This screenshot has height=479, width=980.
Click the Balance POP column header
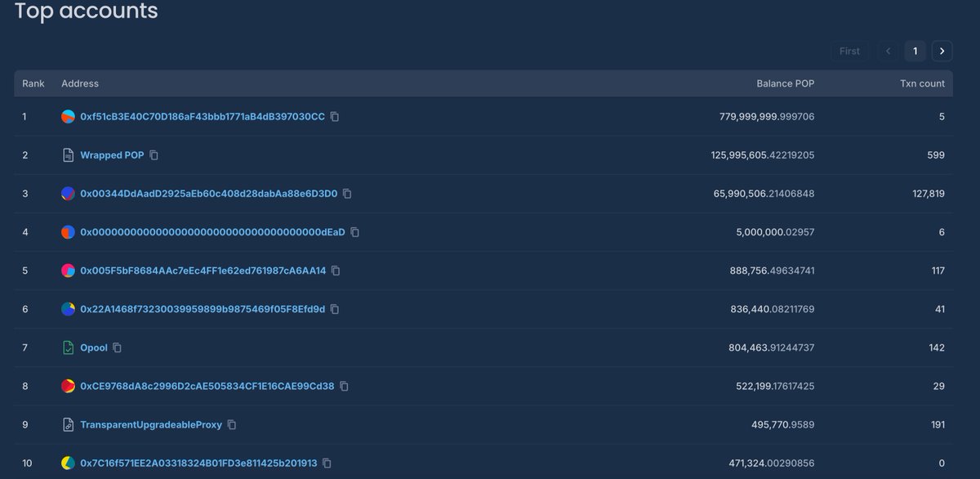(x=786, y=83)
